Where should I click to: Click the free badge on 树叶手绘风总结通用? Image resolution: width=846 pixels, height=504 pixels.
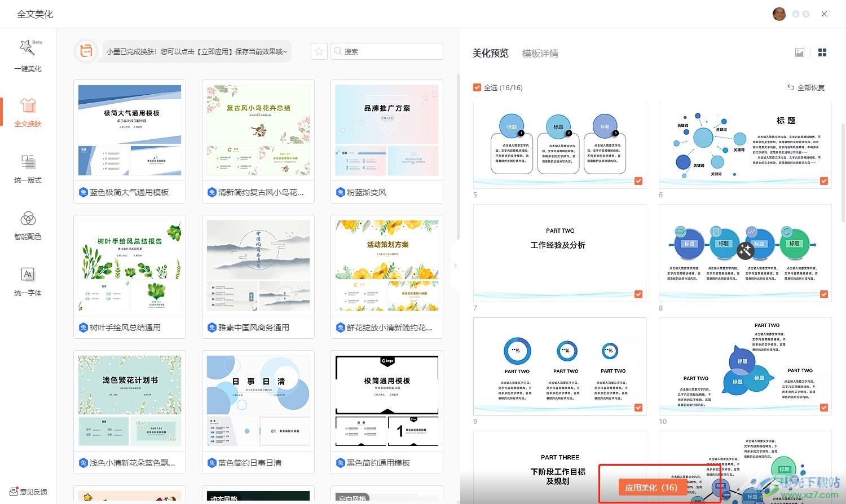coord(83,328)
